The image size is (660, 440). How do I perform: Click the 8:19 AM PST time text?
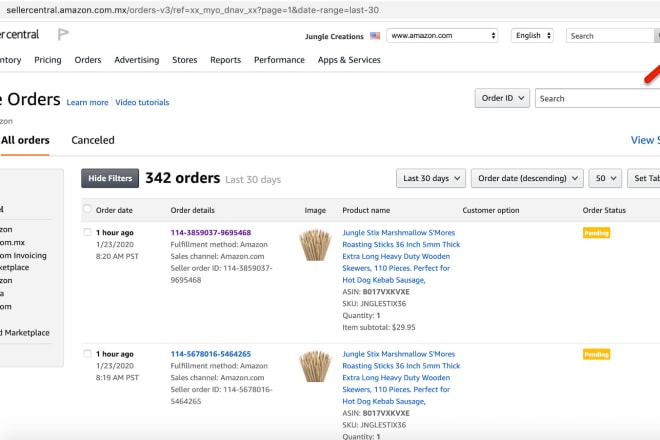tap(117, 378)
